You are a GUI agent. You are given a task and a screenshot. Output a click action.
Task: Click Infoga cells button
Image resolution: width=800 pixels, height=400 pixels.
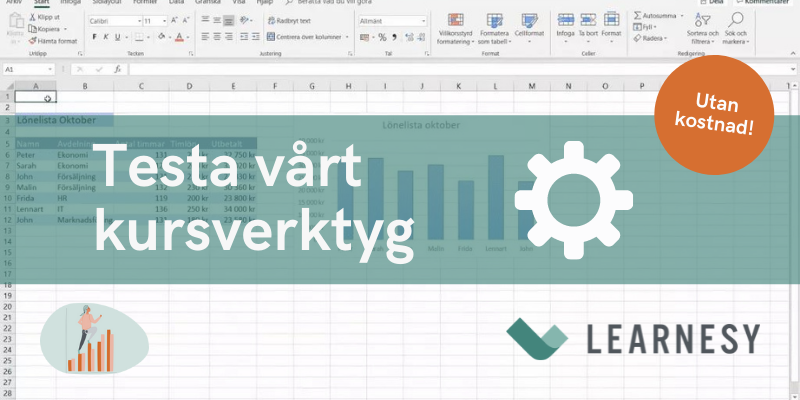pos(565,27)
